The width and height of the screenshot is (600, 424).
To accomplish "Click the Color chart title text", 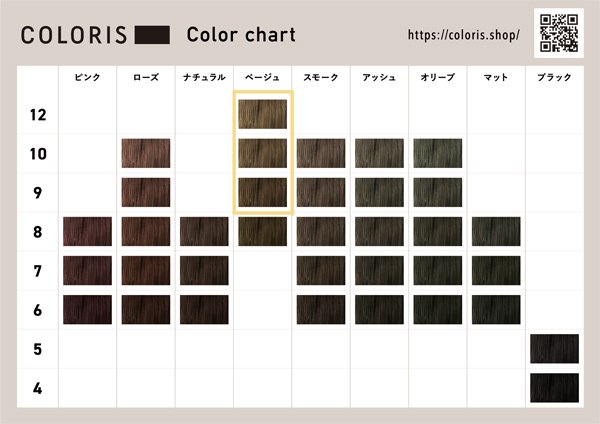I will point(241,35).
